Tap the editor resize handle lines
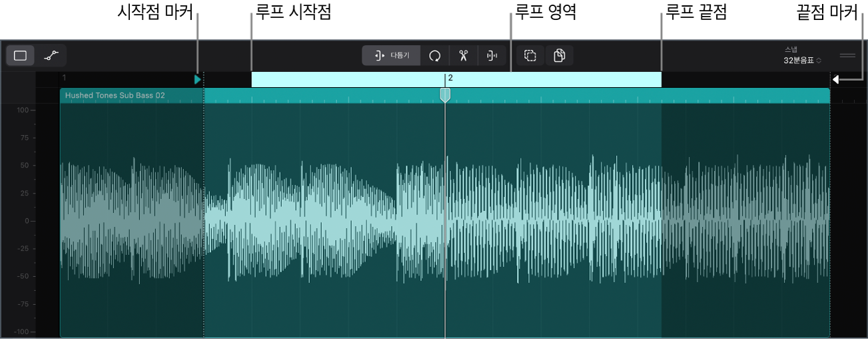 coord(847,56)
